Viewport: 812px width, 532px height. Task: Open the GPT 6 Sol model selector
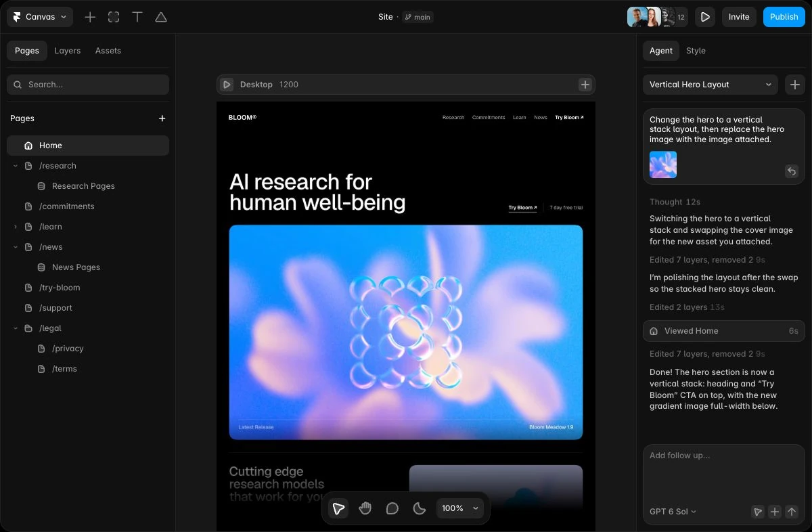[673, 512]
